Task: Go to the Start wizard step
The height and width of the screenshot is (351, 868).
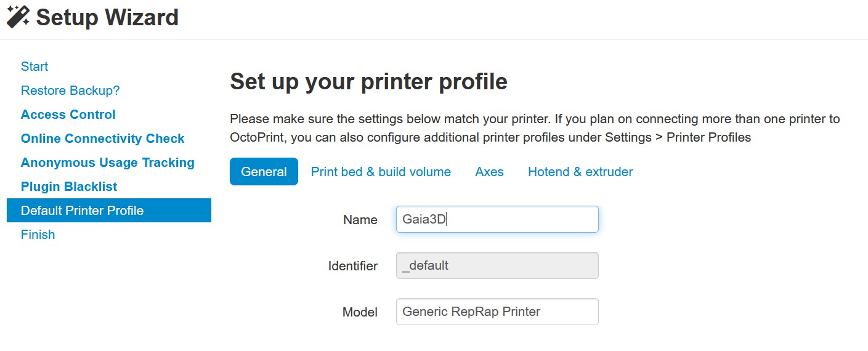Action: [34, 67]
